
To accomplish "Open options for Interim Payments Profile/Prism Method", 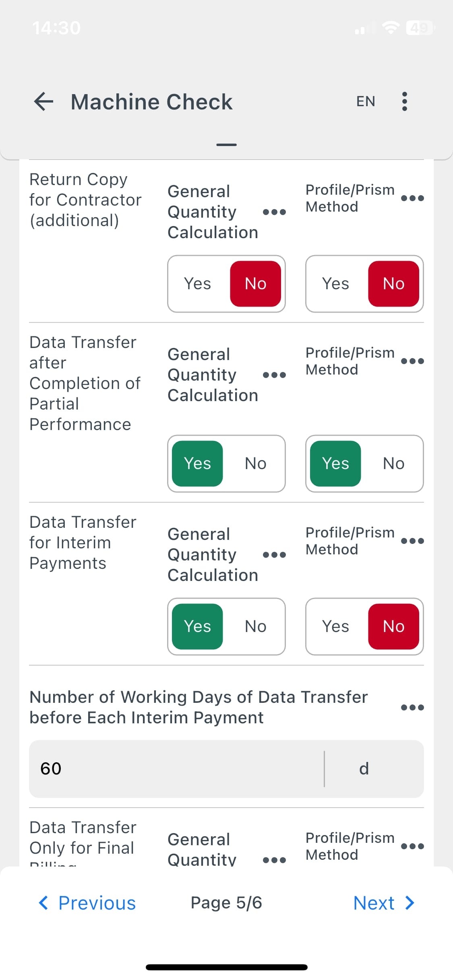I will [412, 541].
